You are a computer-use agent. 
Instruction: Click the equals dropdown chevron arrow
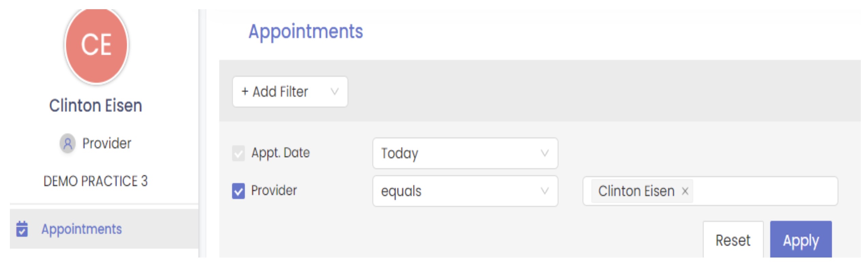click(x=544, y=191)
